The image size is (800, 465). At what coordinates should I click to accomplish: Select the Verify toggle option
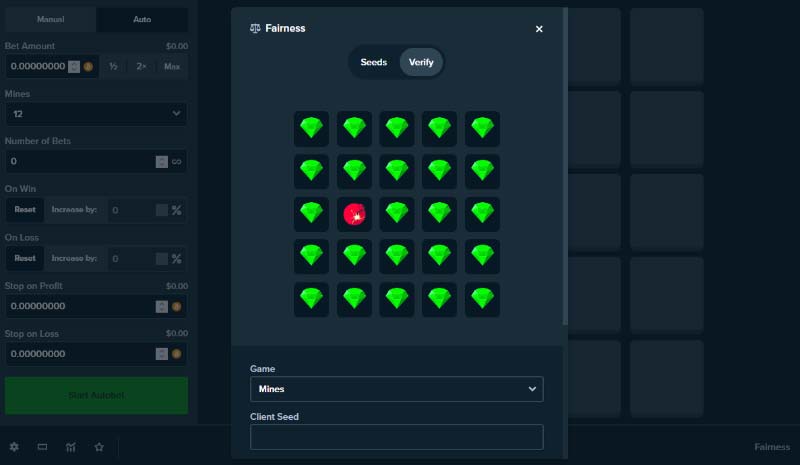click(421, 62)
